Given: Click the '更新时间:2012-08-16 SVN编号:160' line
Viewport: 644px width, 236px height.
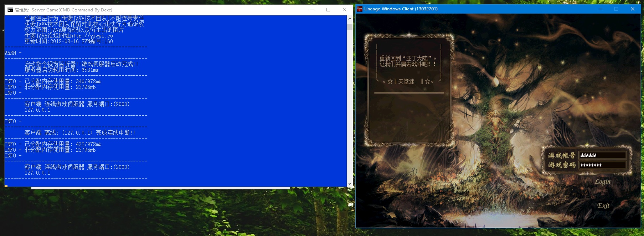Looking at the screenshot, I should coord(69,41).
